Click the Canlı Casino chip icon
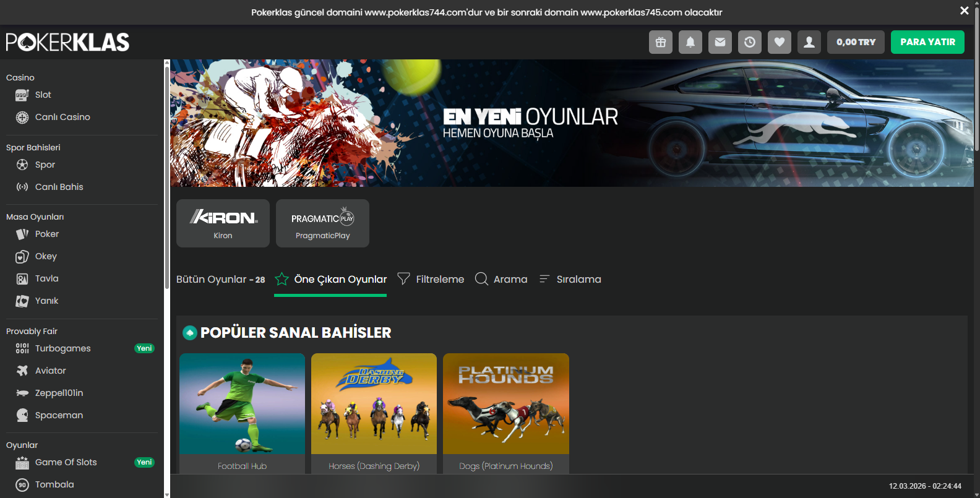980x498 pixels. point(22,117)
